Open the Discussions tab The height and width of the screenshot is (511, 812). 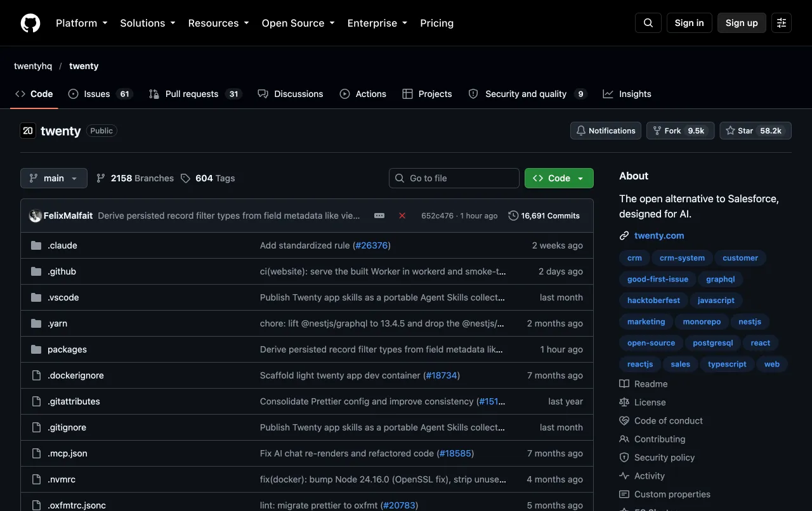coord(291,94)
